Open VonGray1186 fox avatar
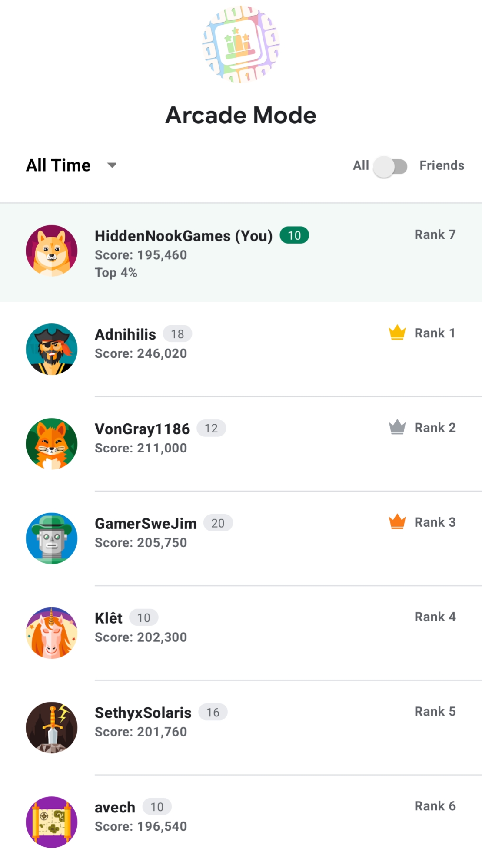 point(52,444)
